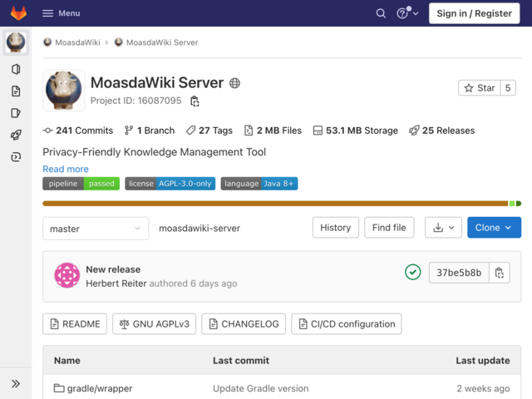
Task: Open 53.1 MB Storage link
Action: coord(355,131)
